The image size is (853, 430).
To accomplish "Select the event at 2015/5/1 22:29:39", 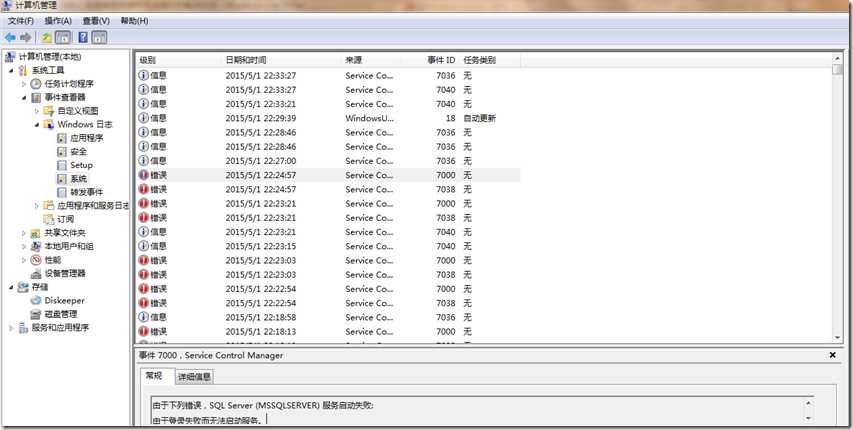I will (328, 118).
